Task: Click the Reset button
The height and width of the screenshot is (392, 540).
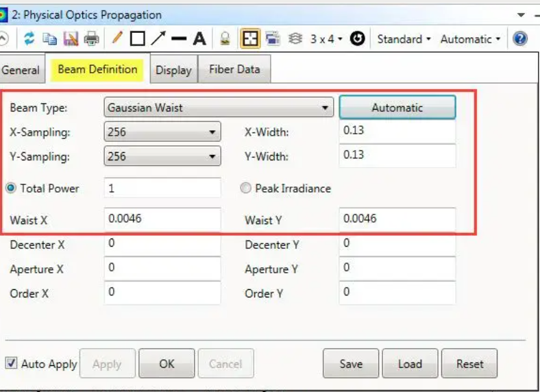Action: coord(469,364)
